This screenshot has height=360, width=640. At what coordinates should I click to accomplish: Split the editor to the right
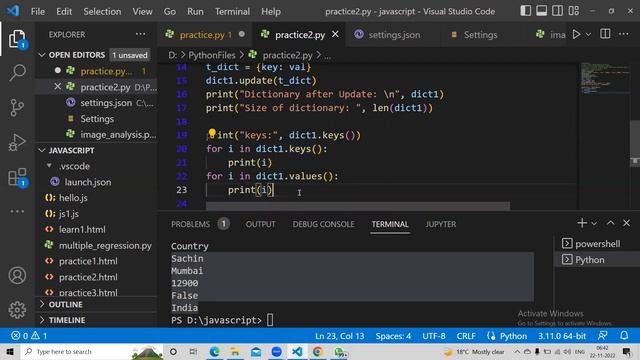[605, 34]
